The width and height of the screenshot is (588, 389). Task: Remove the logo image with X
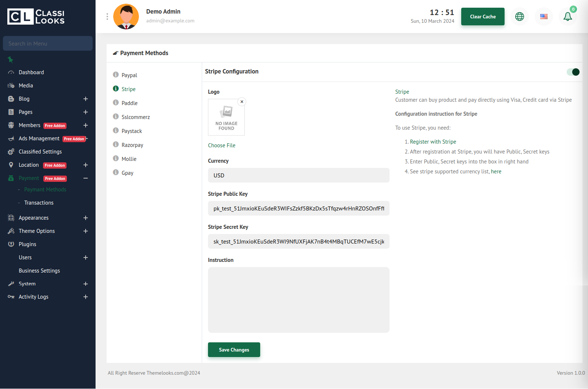click(x=242, y=102)
